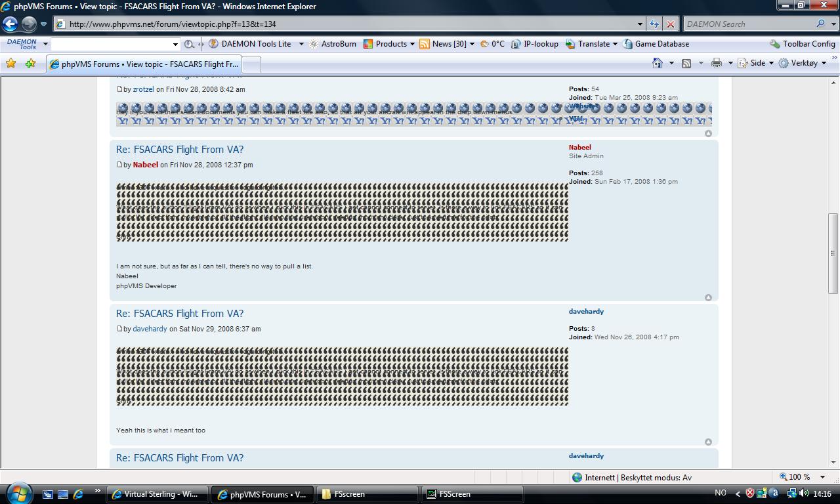Screen dimensions: 840x504
Task: Show hidden tray icons chevron
Action: tap(738, 493)
